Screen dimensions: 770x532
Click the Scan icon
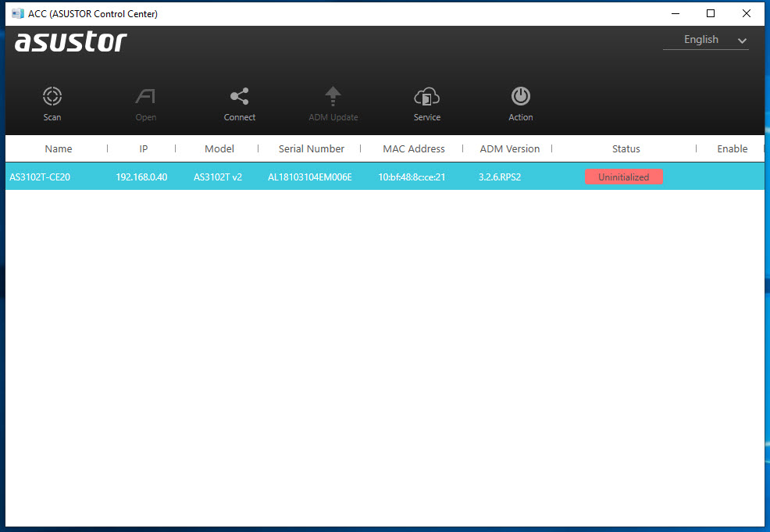(52, 96)
